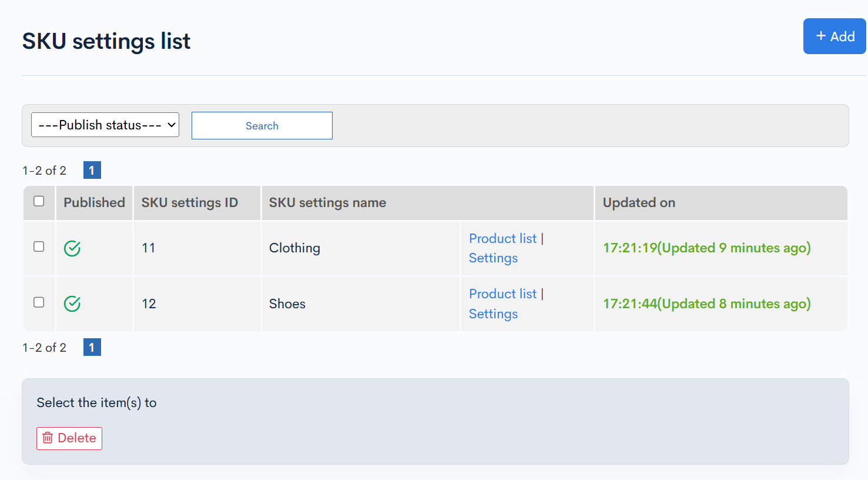Open Product list link for Clothing

coord(502,238)
